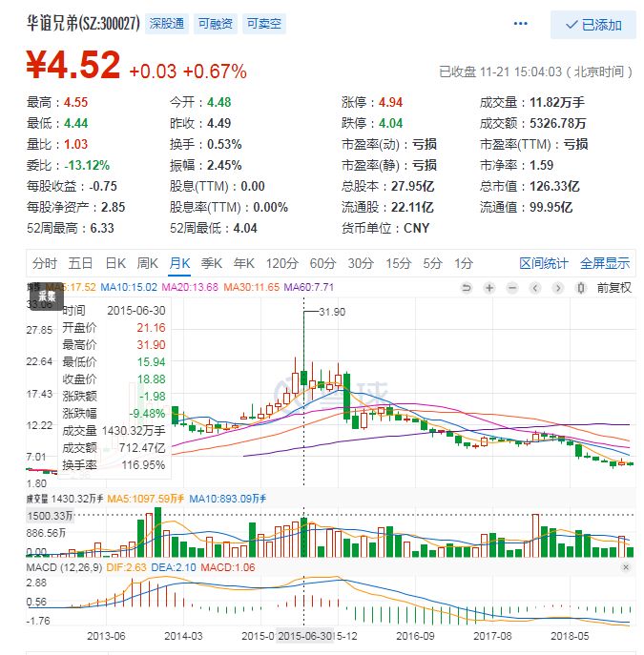Click the 2018-05 axis date label
The height and width of the screenshot is (655, 644).
(570, 636)
